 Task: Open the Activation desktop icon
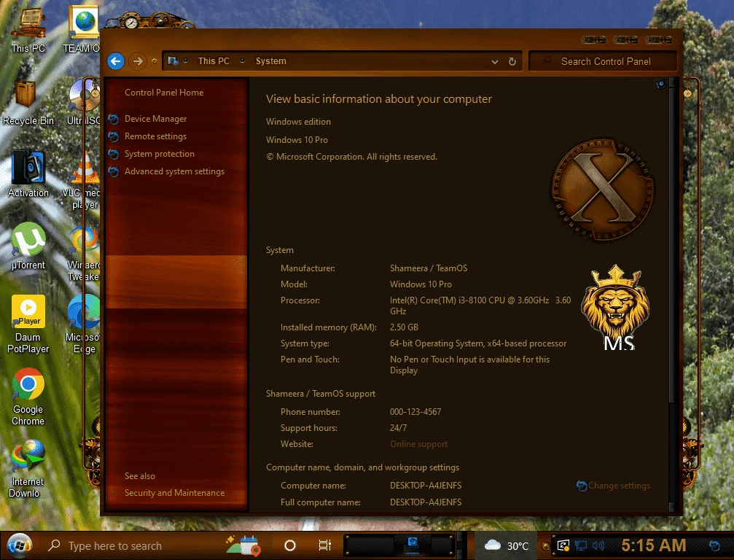click(x=28, y=174)
